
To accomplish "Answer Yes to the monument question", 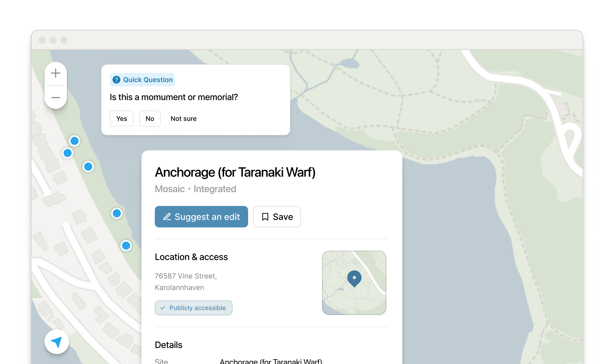I will click(122, 119).
